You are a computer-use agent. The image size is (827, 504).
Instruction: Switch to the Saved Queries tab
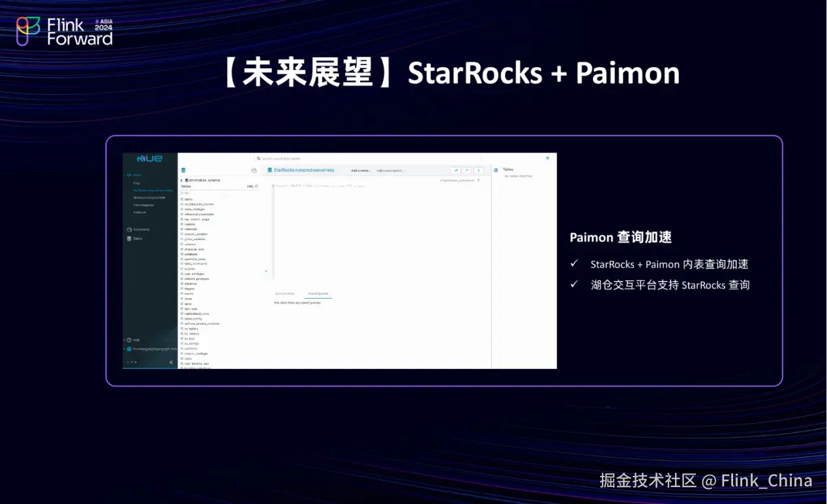click(318, 293)
